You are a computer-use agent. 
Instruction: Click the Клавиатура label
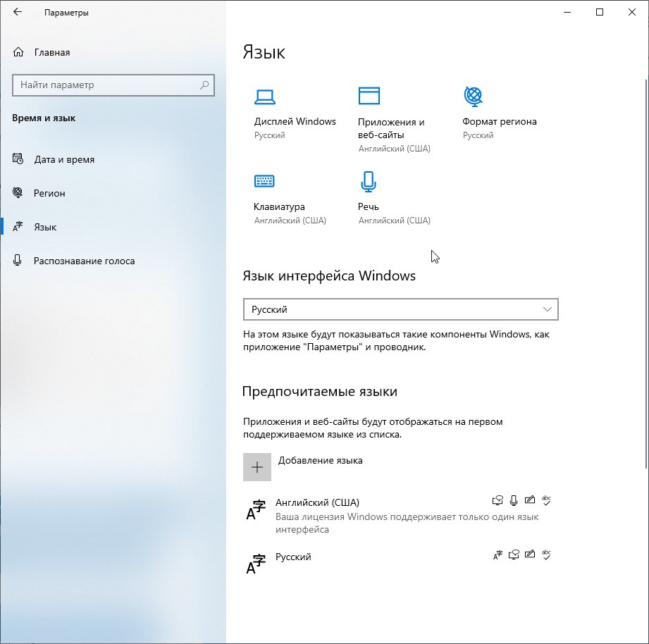tap(279, 206)
